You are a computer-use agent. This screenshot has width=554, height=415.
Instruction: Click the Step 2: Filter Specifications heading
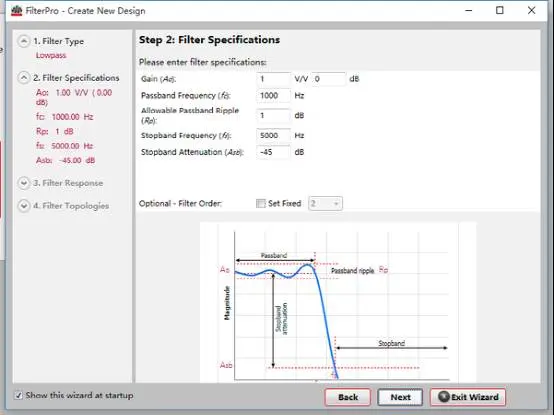point(210,40)
